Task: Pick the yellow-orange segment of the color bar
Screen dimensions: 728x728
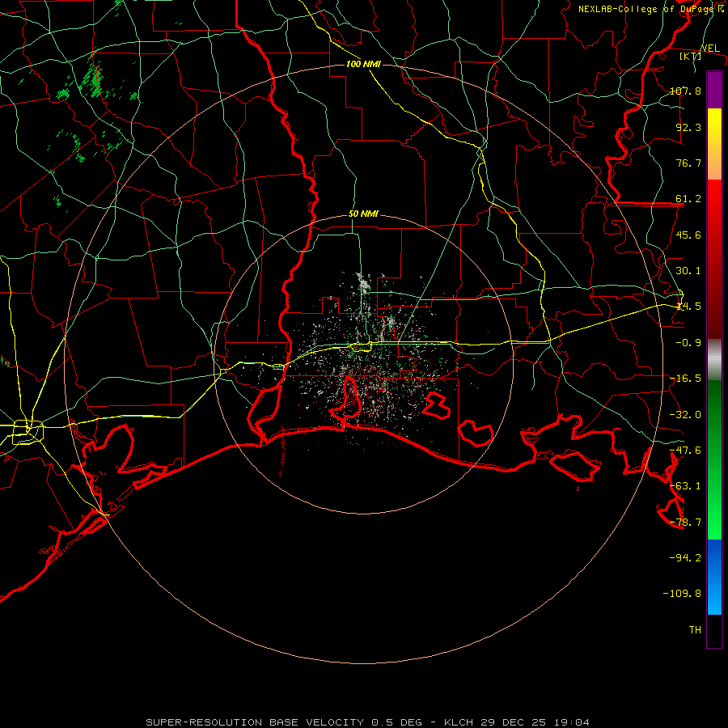Action: [714, 144]
